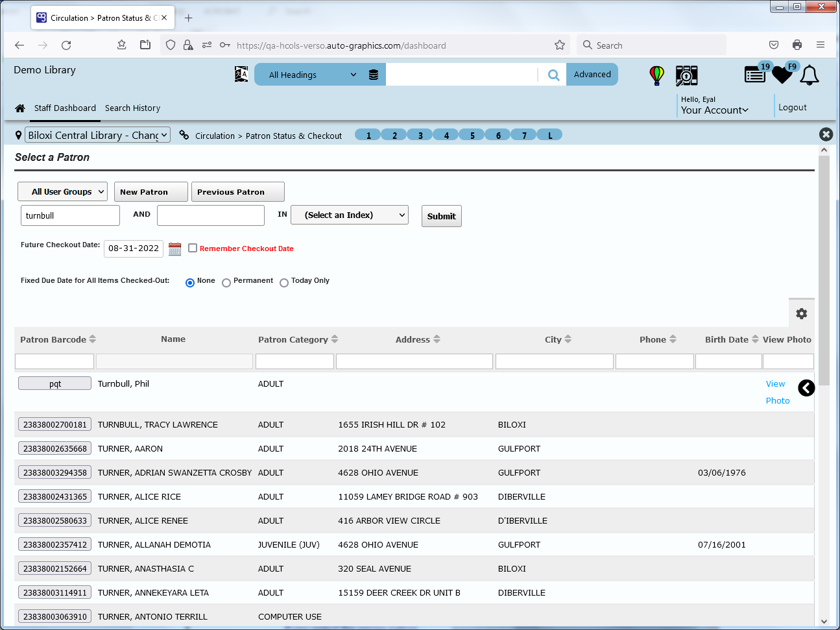This screenshot has height=630, width=840.
Task: Collapse Turnbull, Phil row arrow
Action: (806, 388)
